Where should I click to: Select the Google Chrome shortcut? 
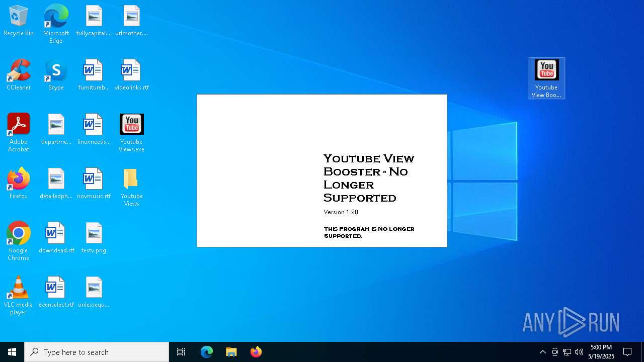coord(19,241)
